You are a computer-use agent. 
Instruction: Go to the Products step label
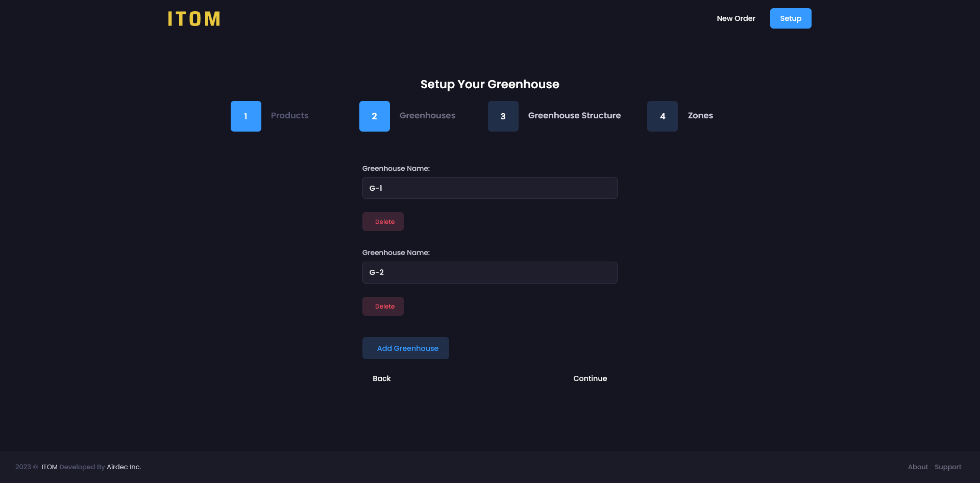coord(289,116)
